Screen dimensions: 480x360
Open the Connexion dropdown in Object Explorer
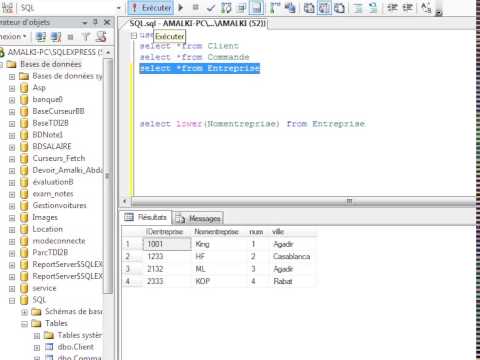13,36
